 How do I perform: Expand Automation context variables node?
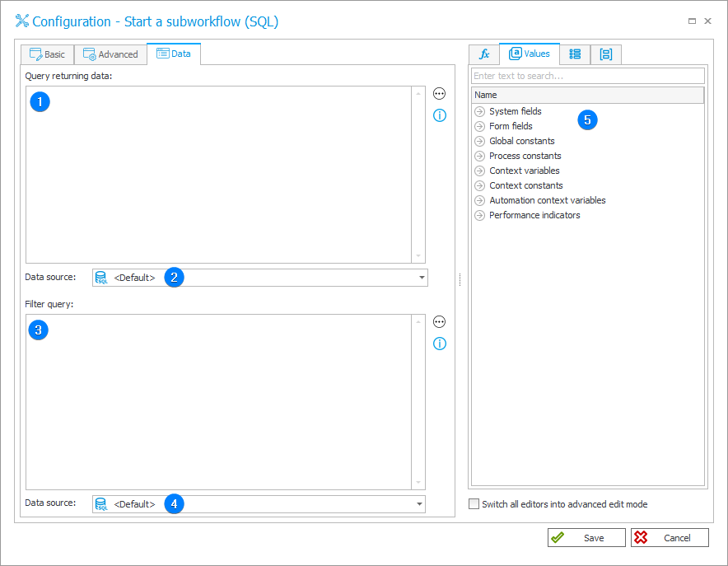[479, 200]
